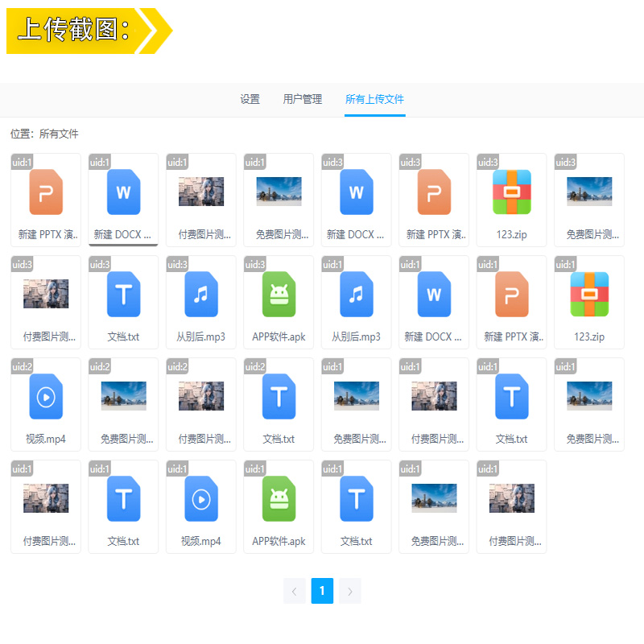Open the uid:3 从别后.mp3 music icon

[200, 294]
